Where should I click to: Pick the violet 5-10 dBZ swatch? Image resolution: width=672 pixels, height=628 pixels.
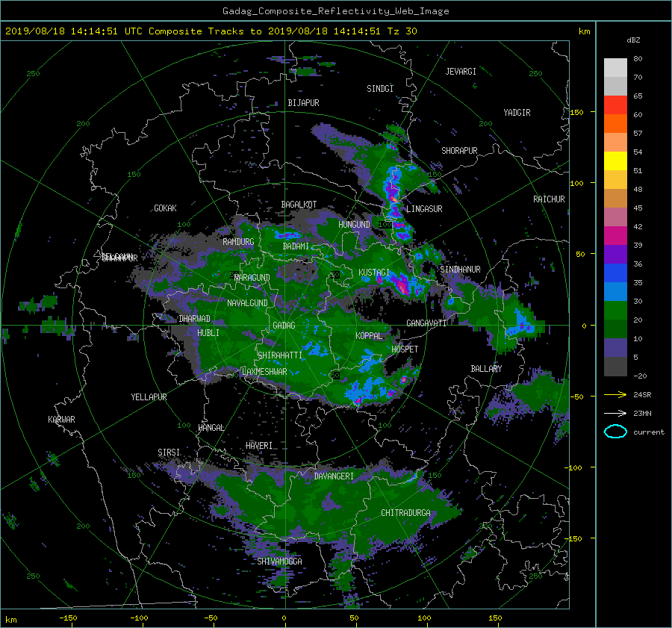click(615, 348)
